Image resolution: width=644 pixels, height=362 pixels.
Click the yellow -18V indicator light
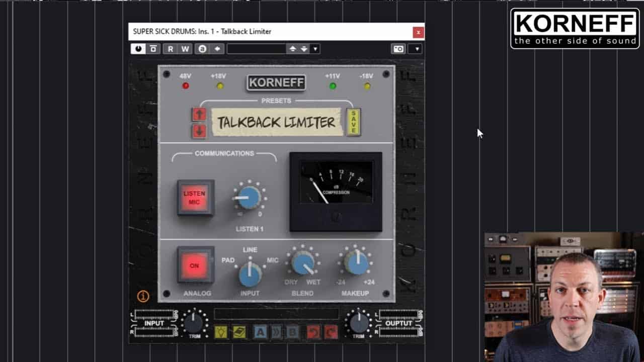[367, 86]
